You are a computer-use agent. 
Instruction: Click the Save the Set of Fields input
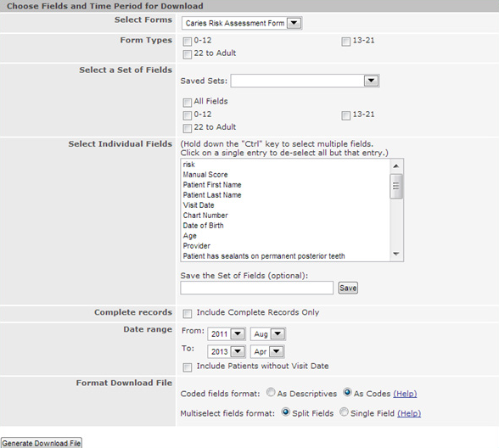coord(257,288)
